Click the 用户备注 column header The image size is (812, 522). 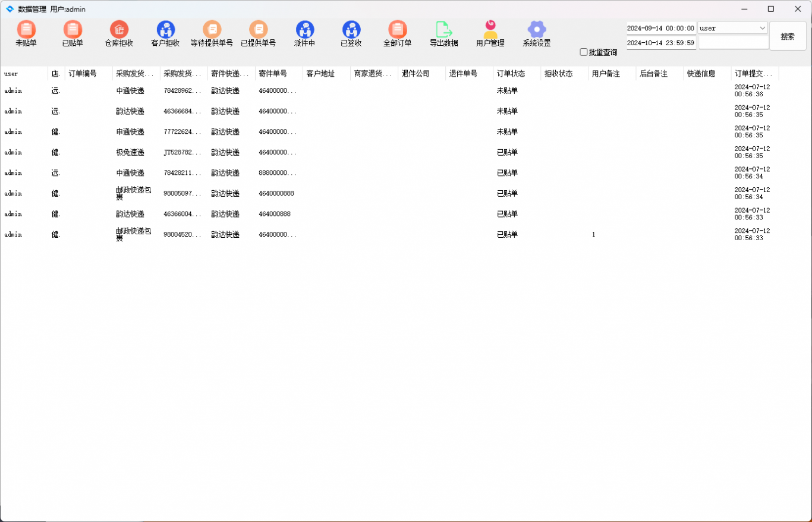[x=612, y=74]
